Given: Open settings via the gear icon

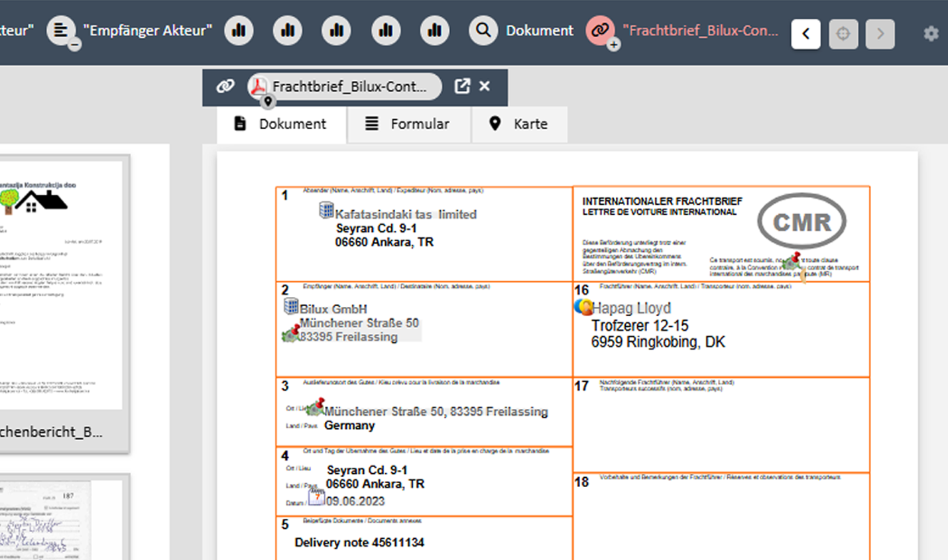Looking at the screenshot, I should [931, 34].
